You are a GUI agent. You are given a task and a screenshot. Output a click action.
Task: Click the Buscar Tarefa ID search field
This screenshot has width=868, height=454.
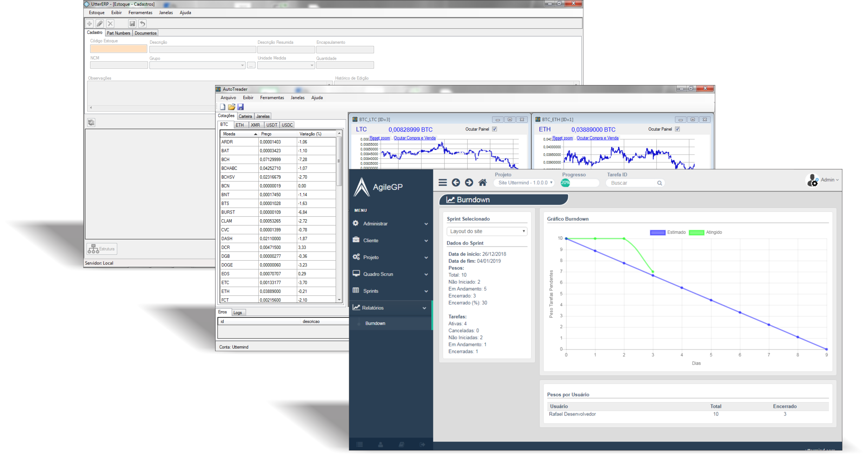pos(635,183)
